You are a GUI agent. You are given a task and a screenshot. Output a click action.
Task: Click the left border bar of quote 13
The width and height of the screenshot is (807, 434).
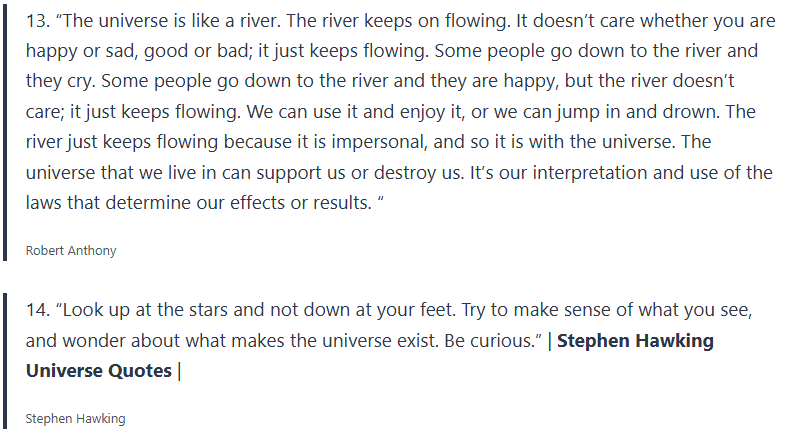coord(6,130)
